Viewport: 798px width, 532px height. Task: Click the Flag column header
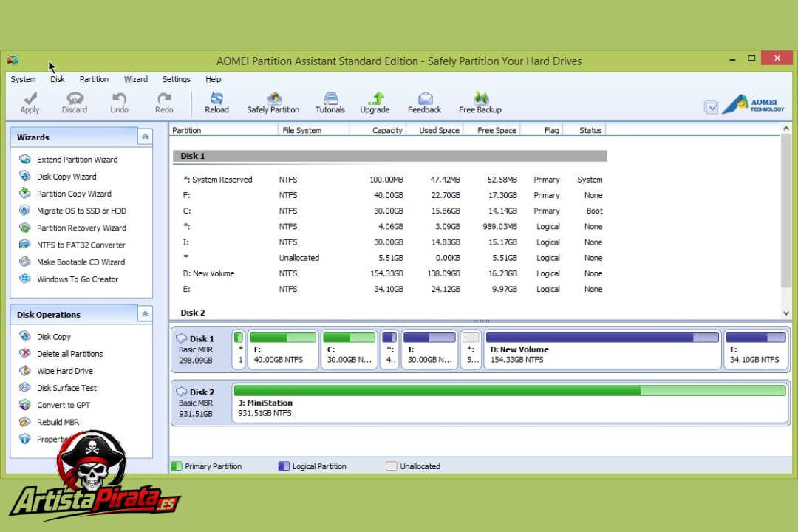click(542, 130)
